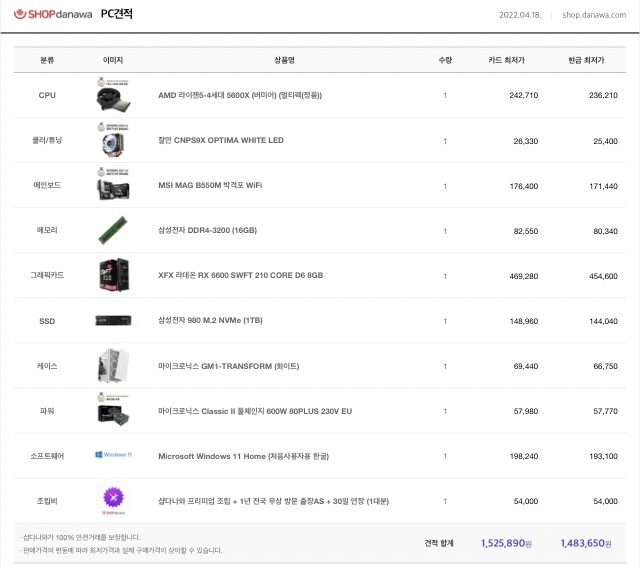Click the power supply card price 57,980

point(526,411)
